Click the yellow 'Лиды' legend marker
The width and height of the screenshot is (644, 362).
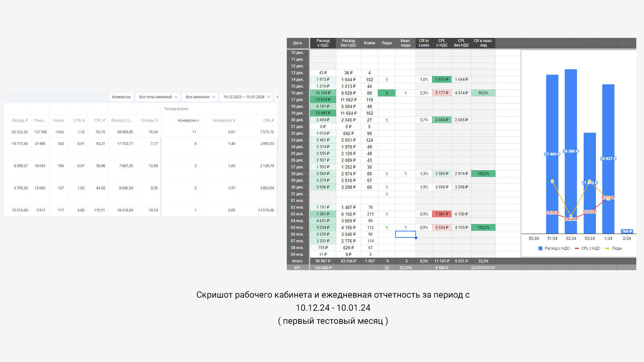607,248
